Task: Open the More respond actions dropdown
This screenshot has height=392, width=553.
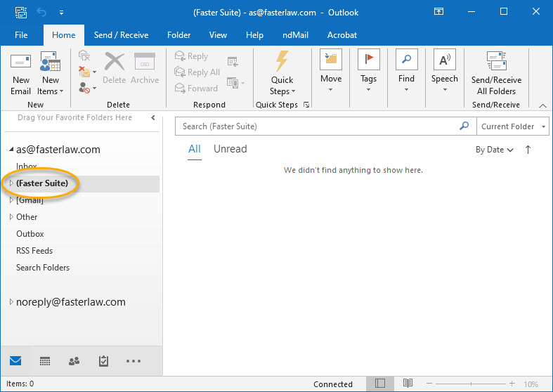Action: (235, 83)
